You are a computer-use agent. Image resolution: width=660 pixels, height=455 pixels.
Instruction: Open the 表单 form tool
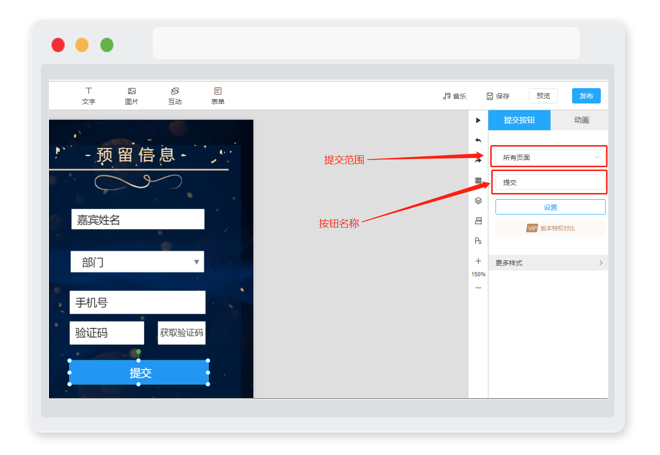[x=218, y=96]
